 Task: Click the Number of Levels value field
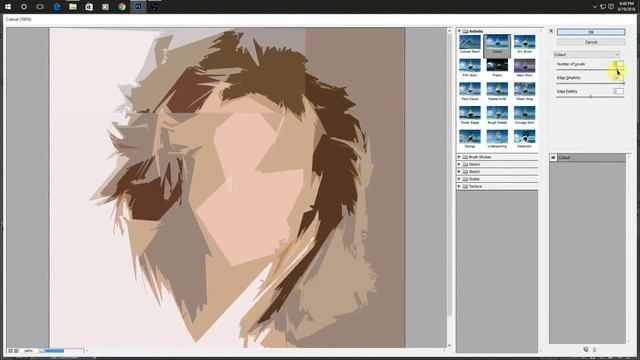pyautogui.click(x=618, y=64)
